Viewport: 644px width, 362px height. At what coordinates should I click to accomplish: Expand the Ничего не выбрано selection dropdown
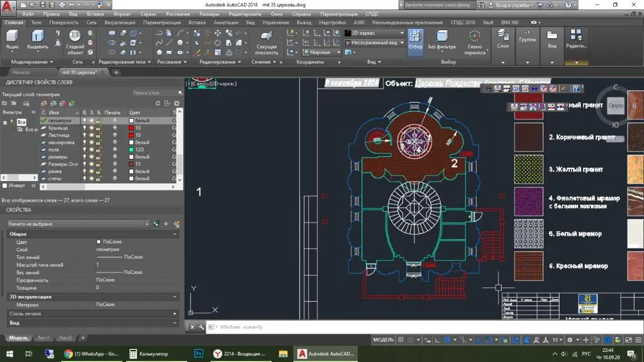147,224
